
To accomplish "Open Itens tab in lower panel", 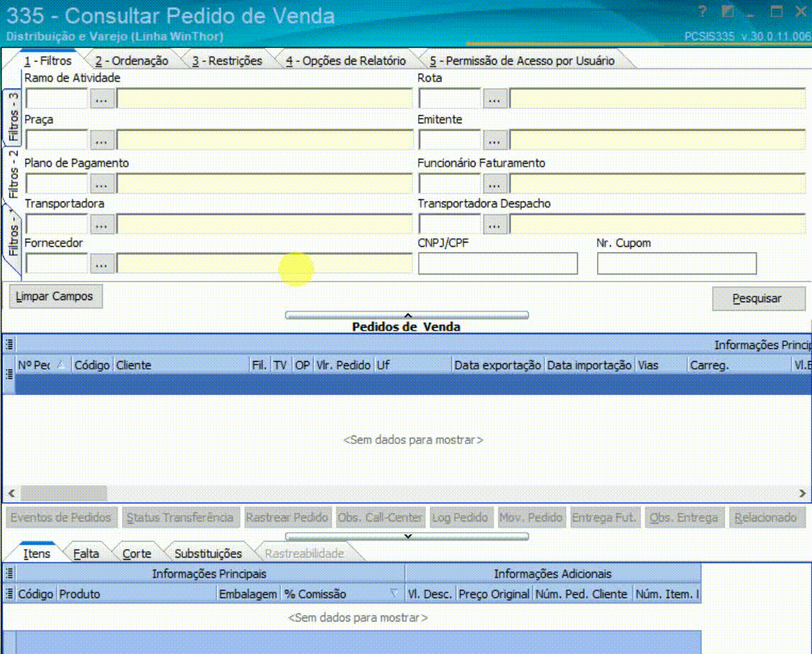I will click(x=36, y=553).
